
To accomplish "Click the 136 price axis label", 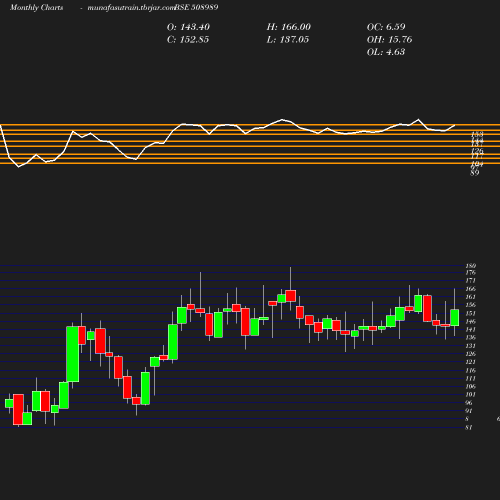I will [470, 337].
